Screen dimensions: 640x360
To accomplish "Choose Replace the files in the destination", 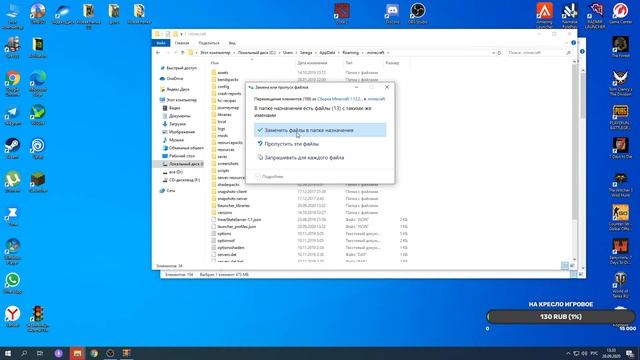I will pos(320,130).
